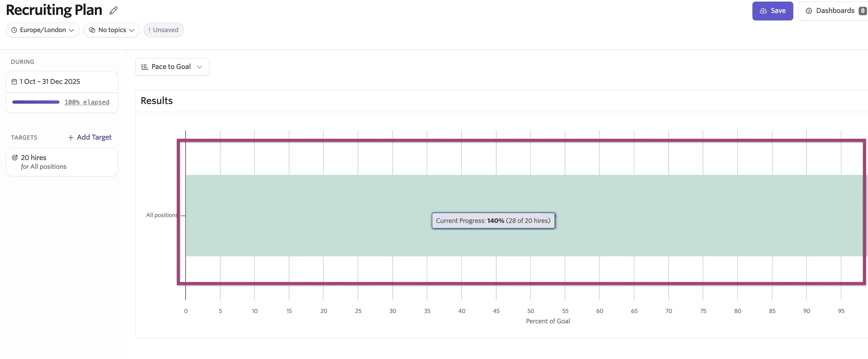Click the 50 tick label on the x-axis

(531, 311)
